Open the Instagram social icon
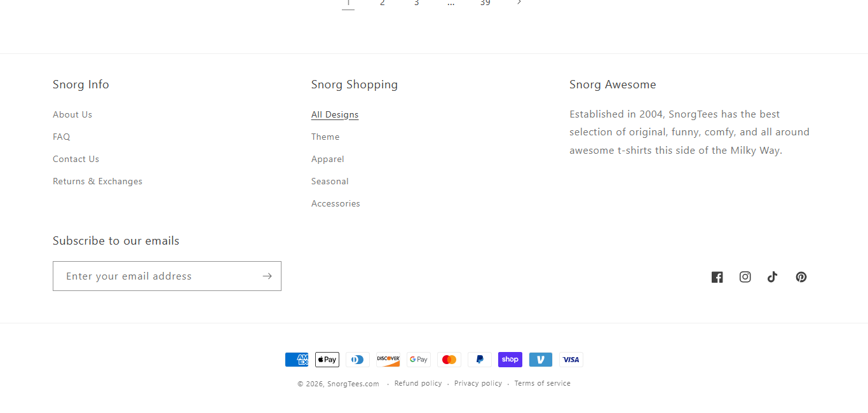Viewport: 868px width, 413px height. click(745, 277)
